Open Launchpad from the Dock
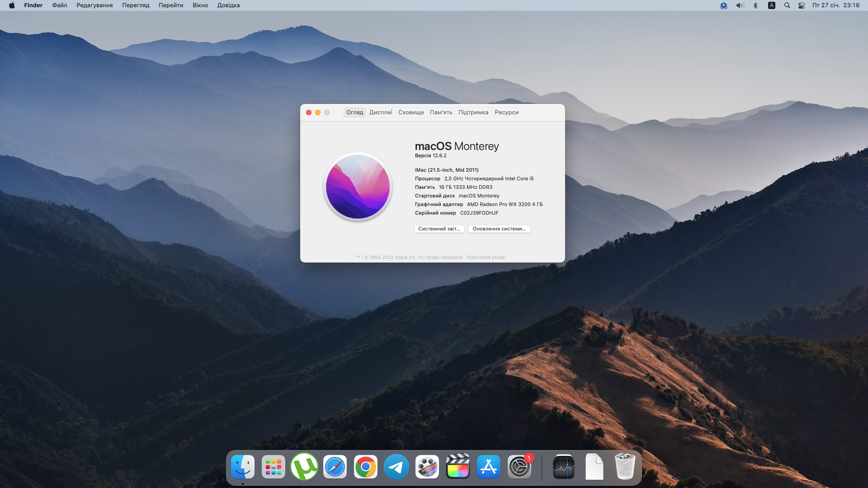 [274, 467]
